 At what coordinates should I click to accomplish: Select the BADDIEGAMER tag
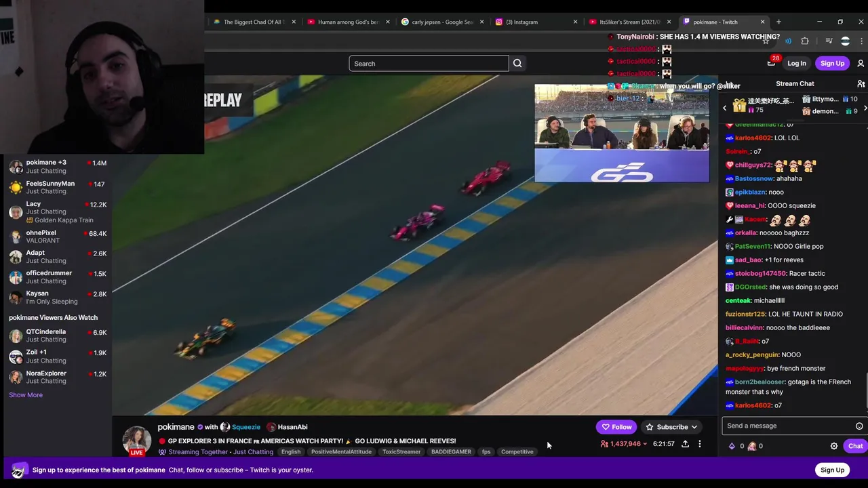pyautogui.click(x=451, y=452)
